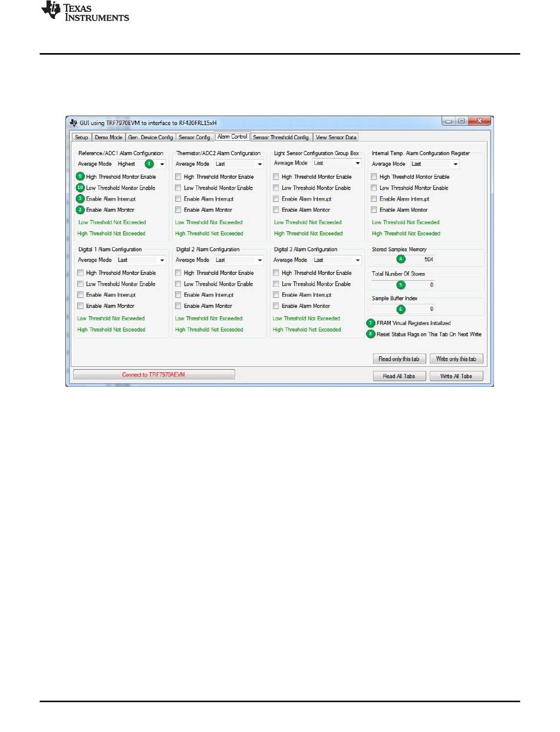This screenshot has height=732, width=560.
Task: Check Digital 1 Enable Alarm Interrupt
Action: (81, 295)
